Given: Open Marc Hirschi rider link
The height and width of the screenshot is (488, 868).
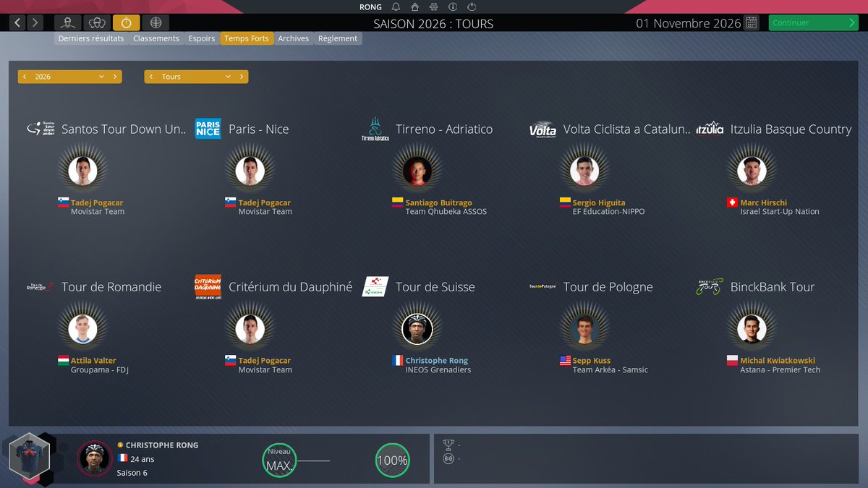Looking at the screenshot, I should pyautogui.click(x=764, y=203).
